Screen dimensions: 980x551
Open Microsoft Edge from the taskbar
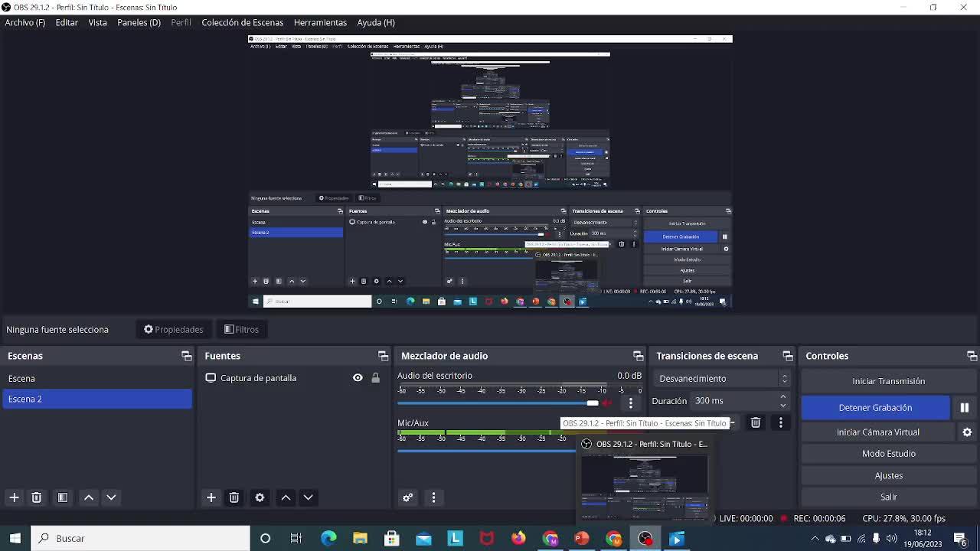click(328, 538)
